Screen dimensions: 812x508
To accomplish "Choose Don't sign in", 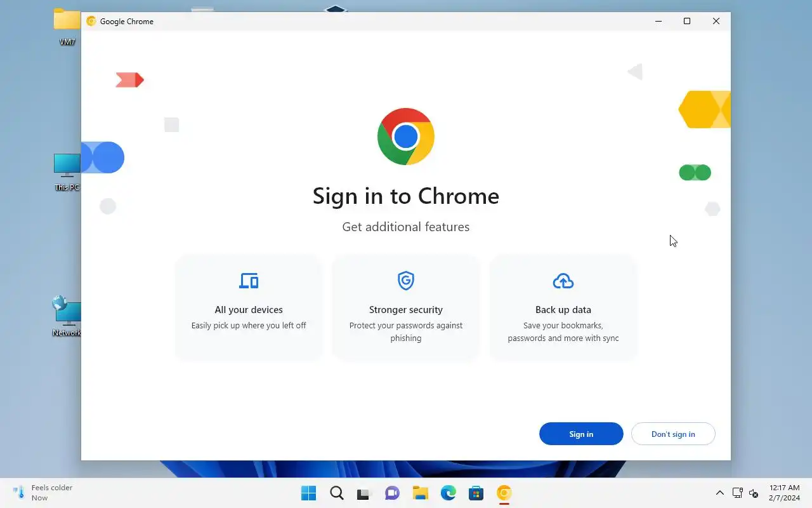I will [x=673, y=434].
